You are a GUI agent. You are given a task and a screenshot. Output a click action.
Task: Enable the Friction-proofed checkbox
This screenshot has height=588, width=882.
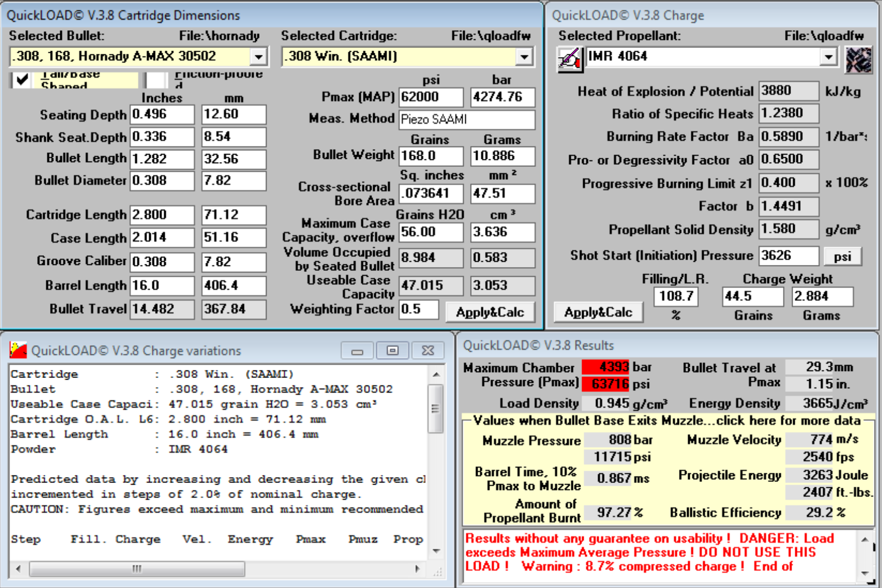(156, 80)
